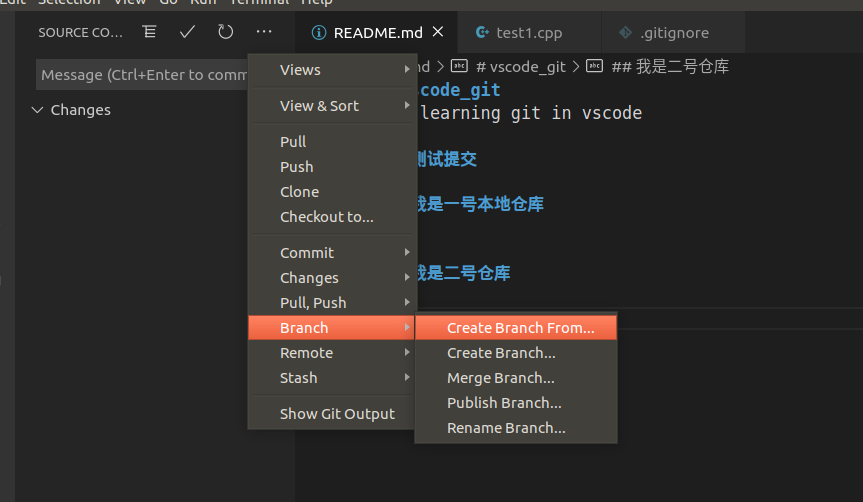Select Checkout to... menu entry
The image size is (863, 502).
[x=332, y=217]
